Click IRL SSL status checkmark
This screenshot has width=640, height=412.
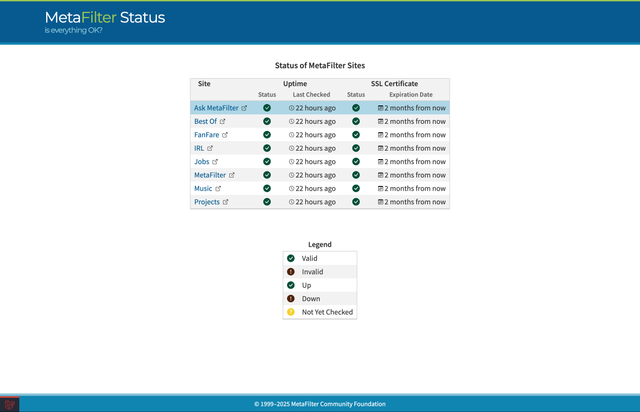(x=356, y=148)
